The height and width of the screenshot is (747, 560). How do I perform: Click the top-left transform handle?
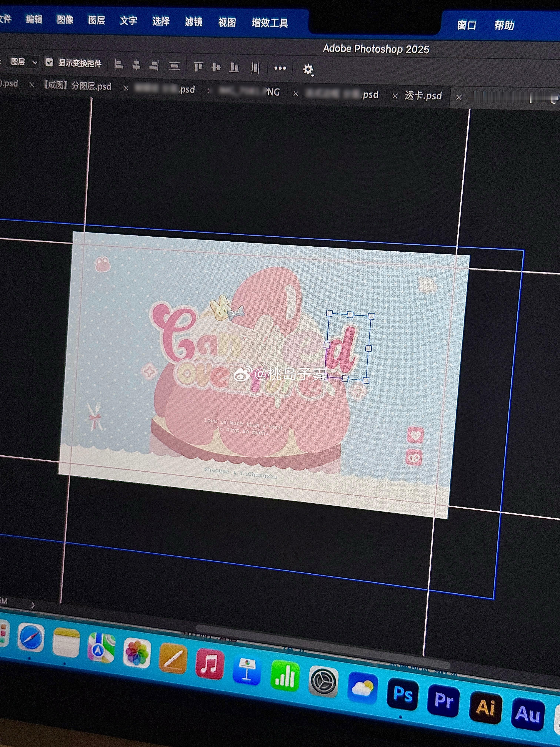[330, 313]
